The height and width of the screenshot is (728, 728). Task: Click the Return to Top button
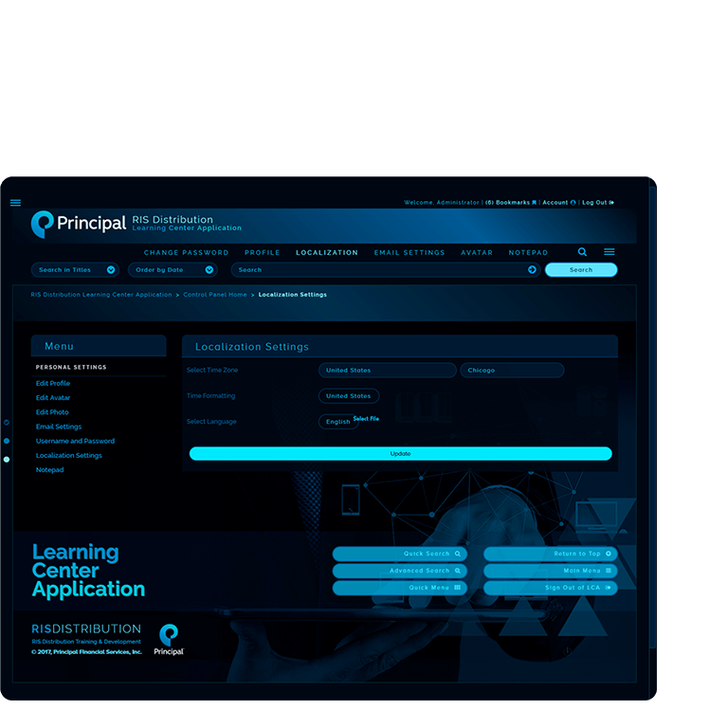551,554
